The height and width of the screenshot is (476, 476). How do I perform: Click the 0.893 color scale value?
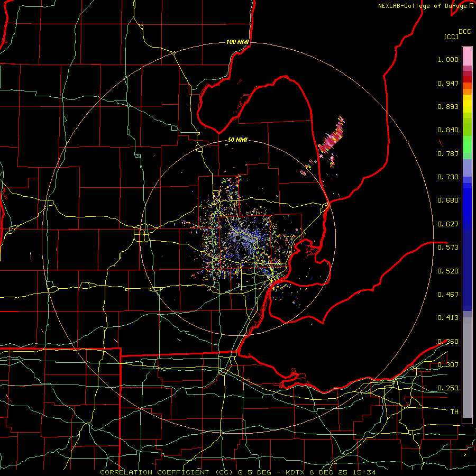click(x=448, y=106)
